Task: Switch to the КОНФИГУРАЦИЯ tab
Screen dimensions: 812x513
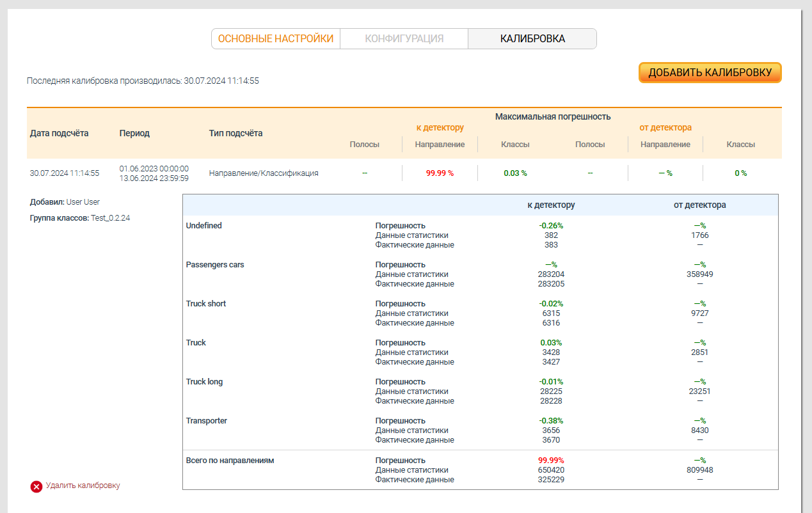Action: (x=404, y=38)
